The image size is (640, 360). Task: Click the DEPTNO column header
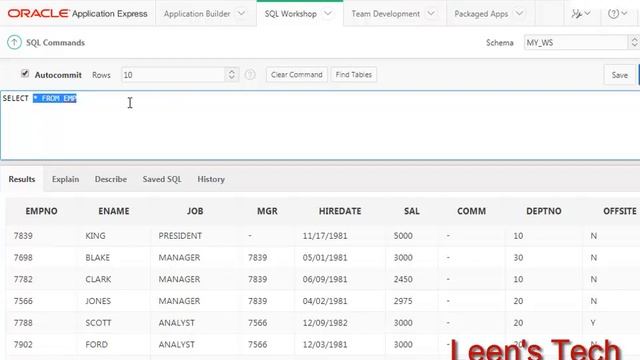[x=544, y=211]
